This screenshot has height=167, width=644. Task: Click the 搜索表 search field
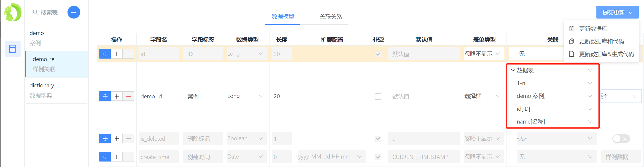(51, 12)
